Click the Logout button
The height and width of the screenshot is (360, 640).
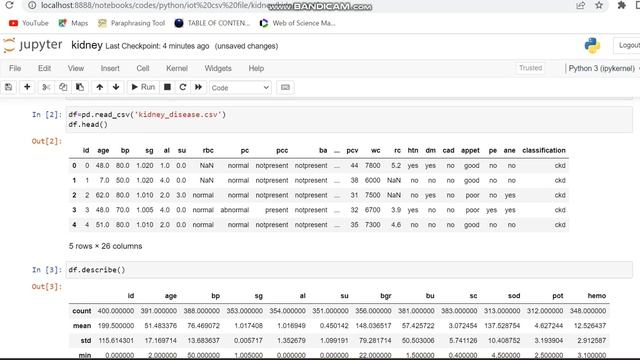pyautogui.click(x=628, y=45)
